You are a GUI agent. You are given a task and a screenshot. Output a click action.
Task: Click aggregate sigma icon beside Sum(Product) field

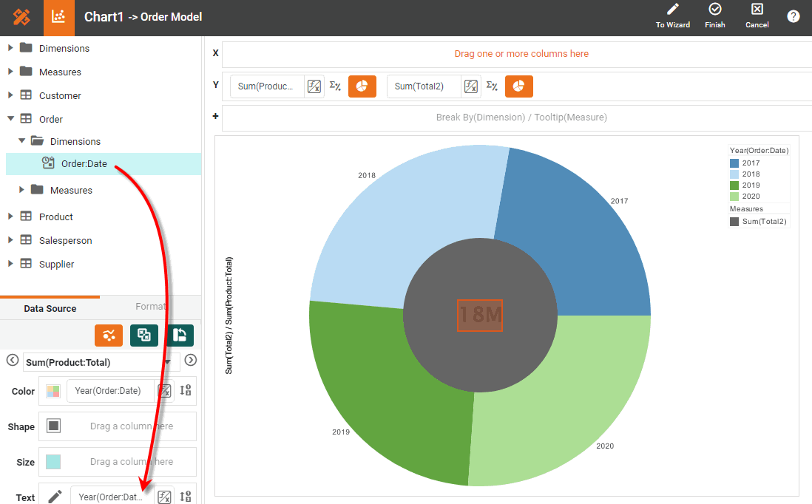pyautogui.click(x=335, y=86)
